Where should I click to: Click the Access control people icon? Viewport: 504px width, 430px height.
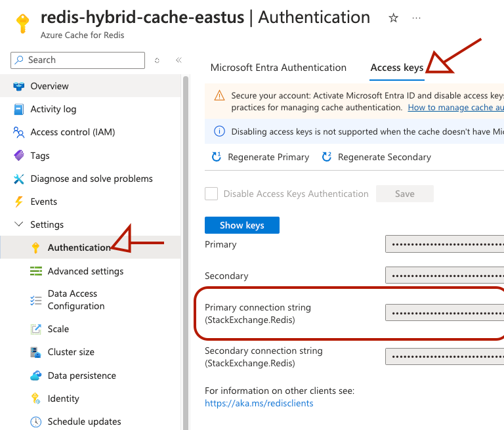pos(18,132)
